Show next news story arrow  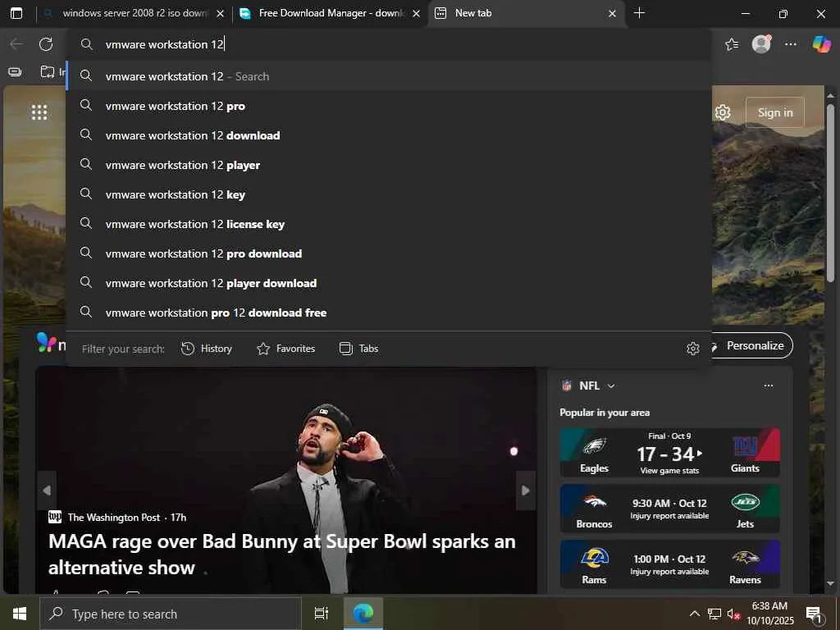pyautogui.click(x=526, y=491)
